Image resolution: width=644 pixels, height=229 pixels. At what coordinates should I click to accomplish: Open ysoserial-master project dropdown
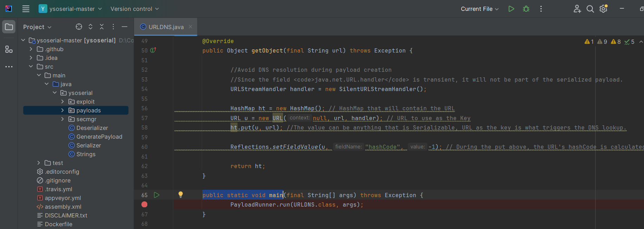coord(71,9)
